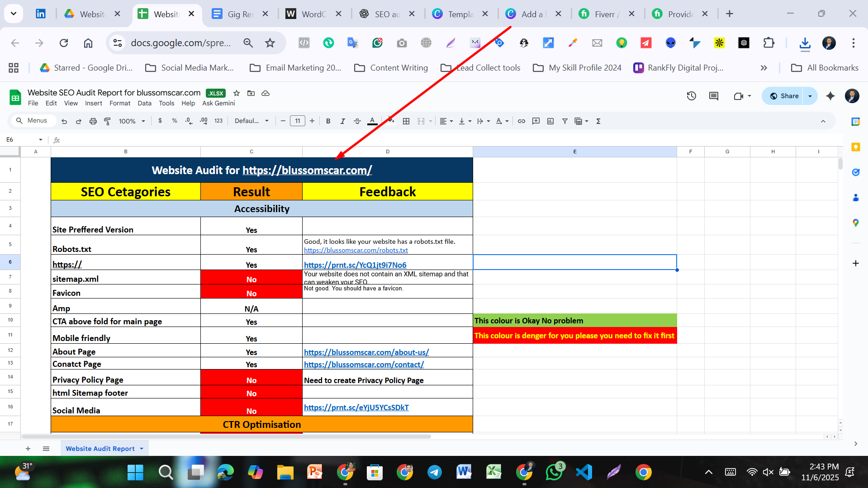The height and width of the screenshot is (488, 868).
Task: Open the Share options dropdown arrow
Action: [810, 96]
